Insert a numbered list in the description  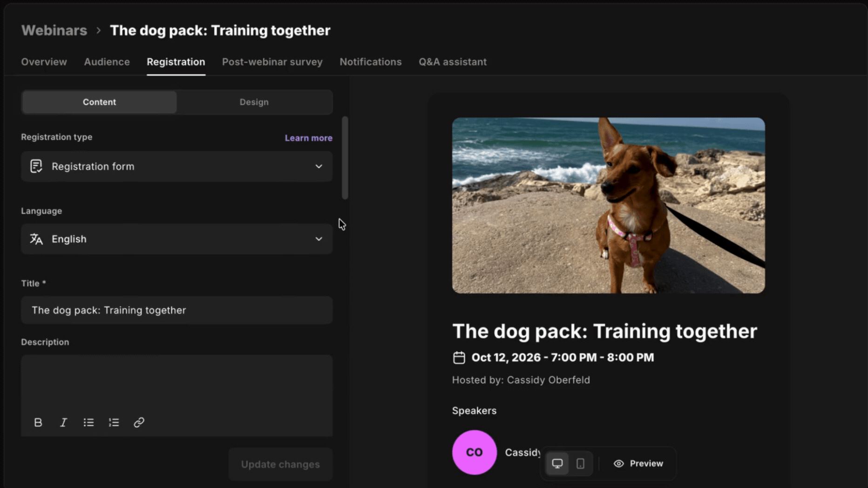(x=114, y=422)
